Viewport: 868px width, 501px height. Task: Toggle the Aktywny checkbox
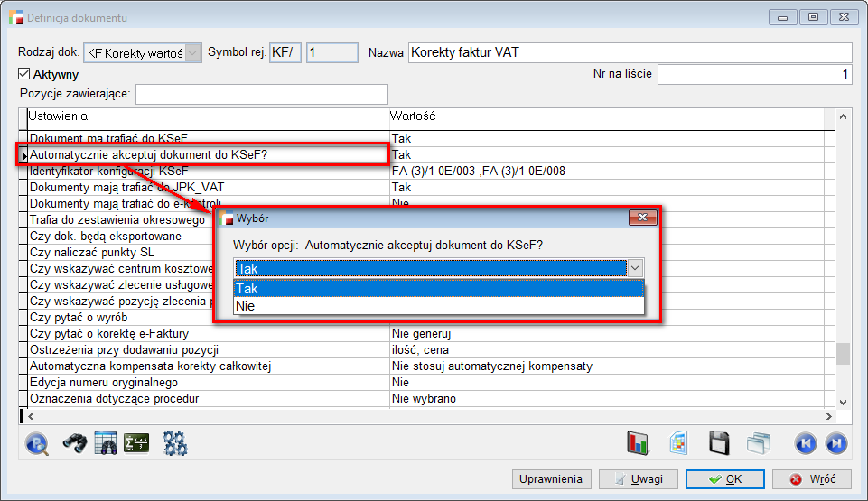24,75
